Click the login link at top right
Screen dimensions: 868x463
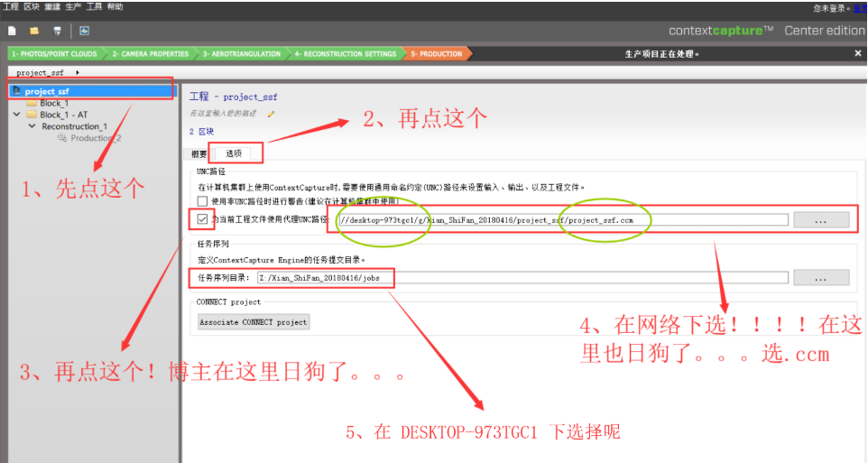coord(860,8)
